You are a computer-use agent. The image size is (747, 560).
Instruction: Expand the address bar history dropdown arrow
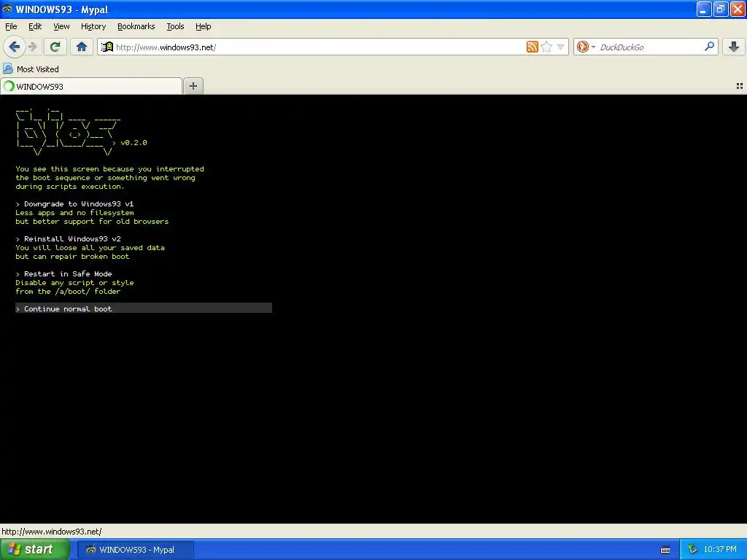[x=561, y=47]
